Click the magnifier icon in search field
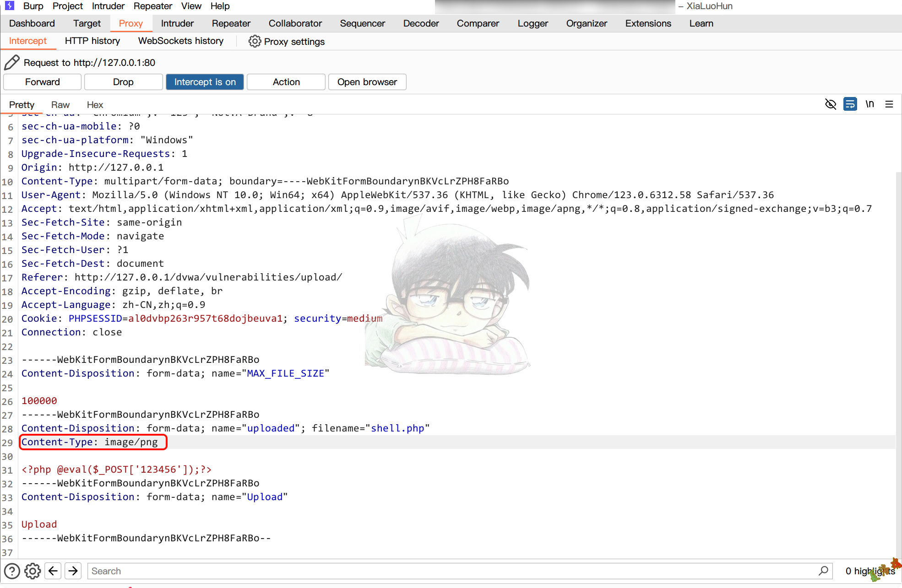This screenshot has width=902, height=588. tap(823, 571)
